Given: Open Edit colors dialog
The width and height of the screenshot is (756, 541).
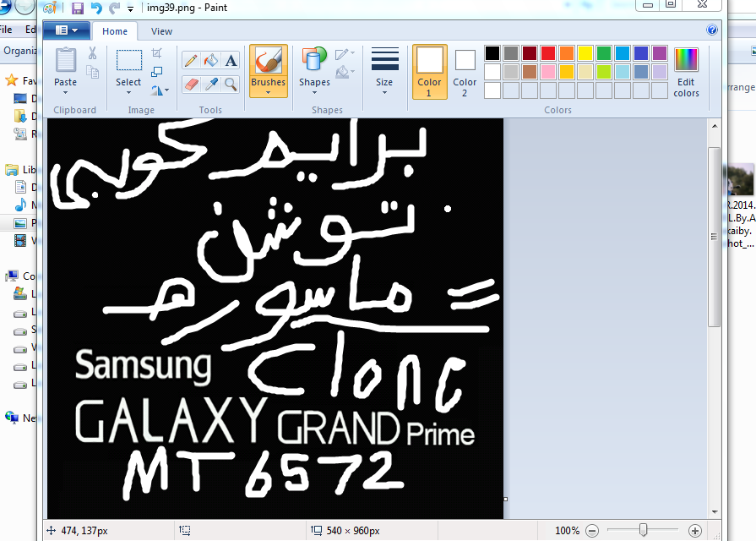Looking at the screenshot, I should (686, 73).
